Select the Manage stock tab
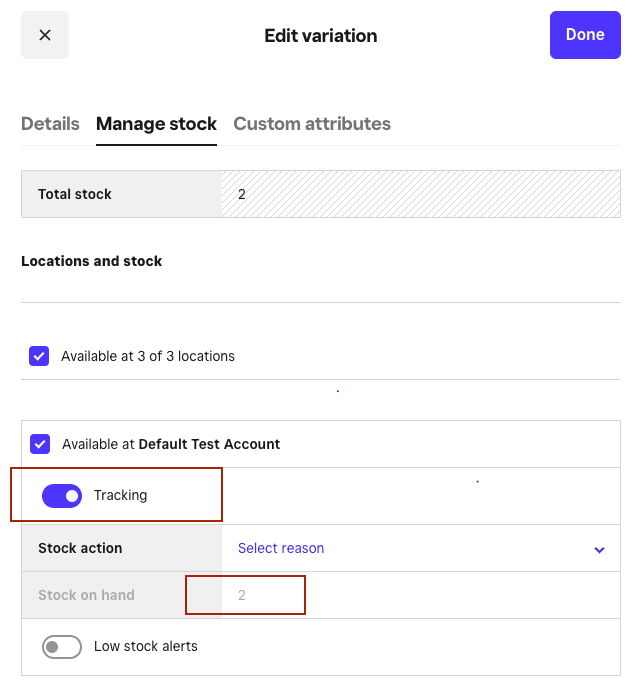Viewport: 641px width, 697px height. [156, 124]
